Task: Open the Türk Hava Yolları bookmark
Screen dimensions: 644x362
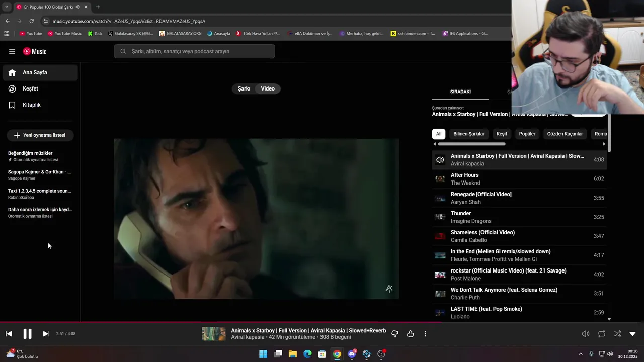Action: click(x=258, y=34)
